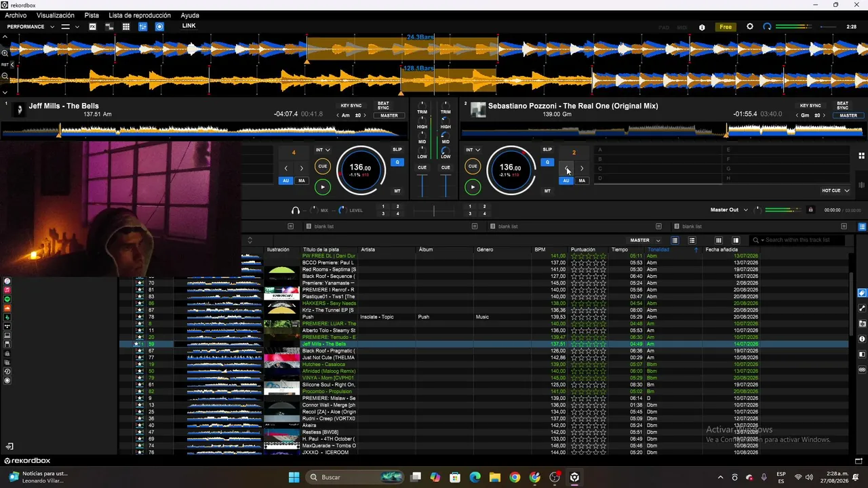Zoom in on the waveform with magnifier plus
The height and width of the screenshot is (488, 868).
5,53
